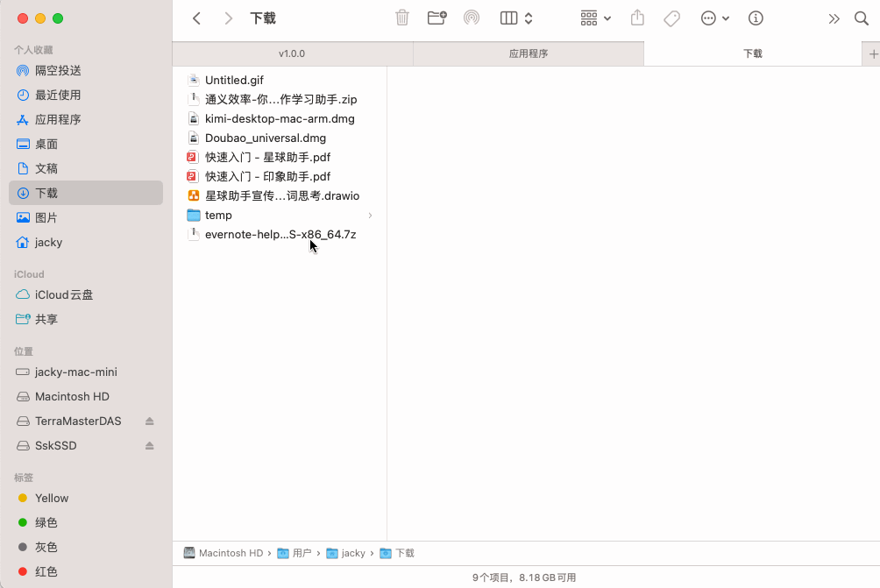Click the trash delete icon in toolbar
The width and height of the screenshot is (880, 588).
click(x=402, y=18)
